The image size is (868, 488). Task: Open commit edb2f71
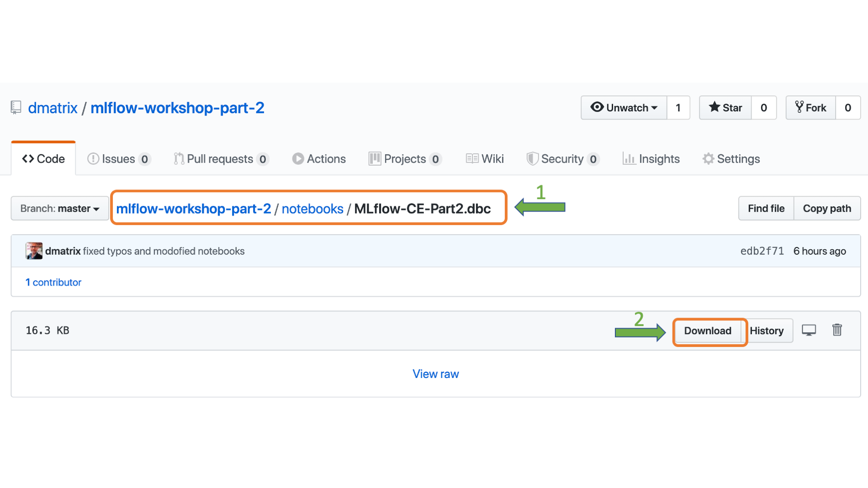[762, 251]
